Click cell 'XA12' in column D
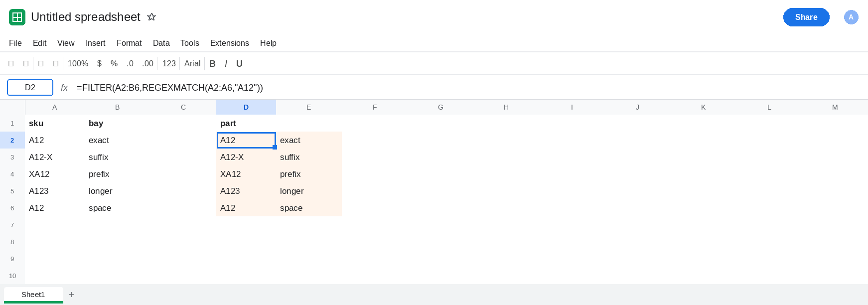The width and height of the screenshot is (868, 305). (246, 174)
